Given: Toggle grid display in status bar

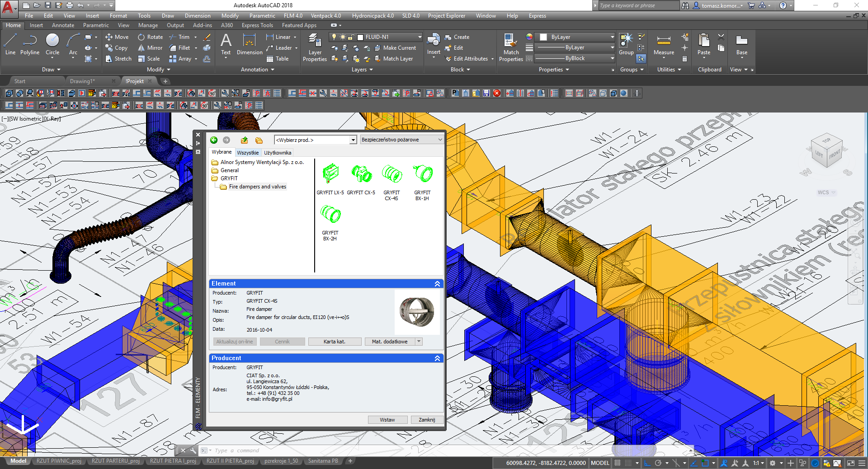Looking at the screenshot, I should pos(618,463).
